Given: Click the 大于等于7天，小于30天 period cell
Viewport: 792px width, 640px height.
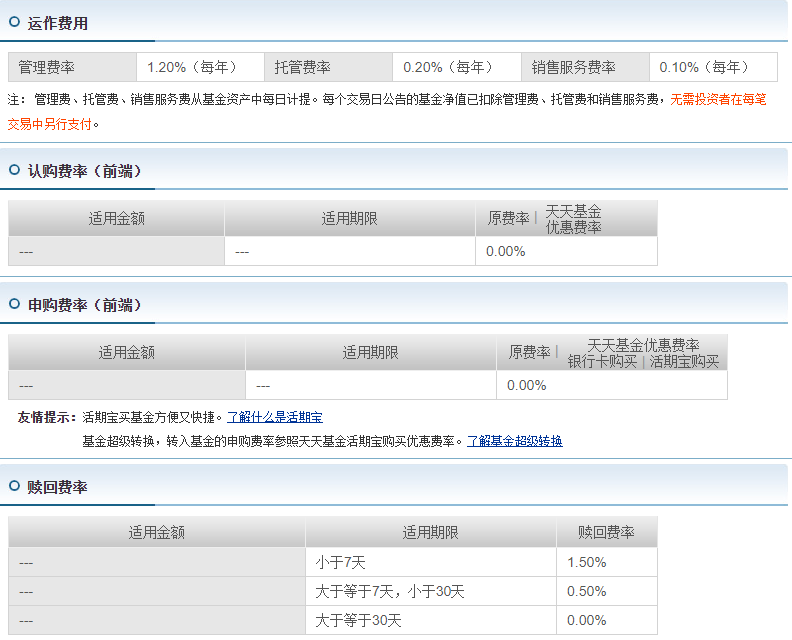Looking at the screenshot, I should (x=431, y=592).
